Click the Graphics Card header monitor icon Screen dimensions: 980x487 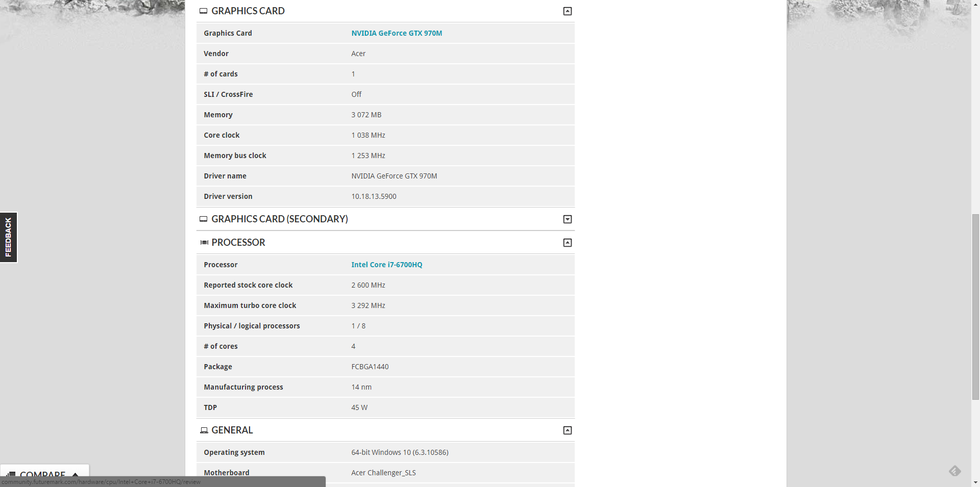pos(203,11)
